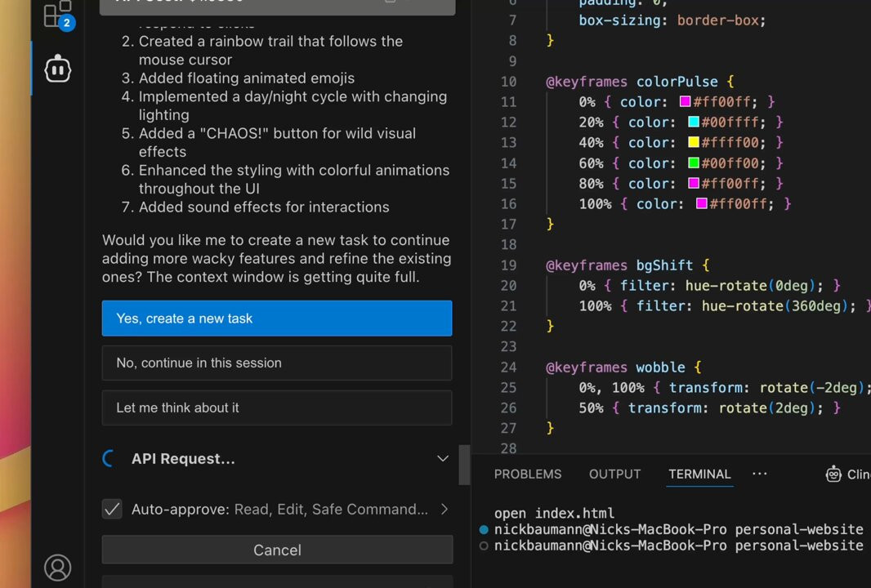
Task: Select the "Let me think about it" option
Action: [277, 408]
